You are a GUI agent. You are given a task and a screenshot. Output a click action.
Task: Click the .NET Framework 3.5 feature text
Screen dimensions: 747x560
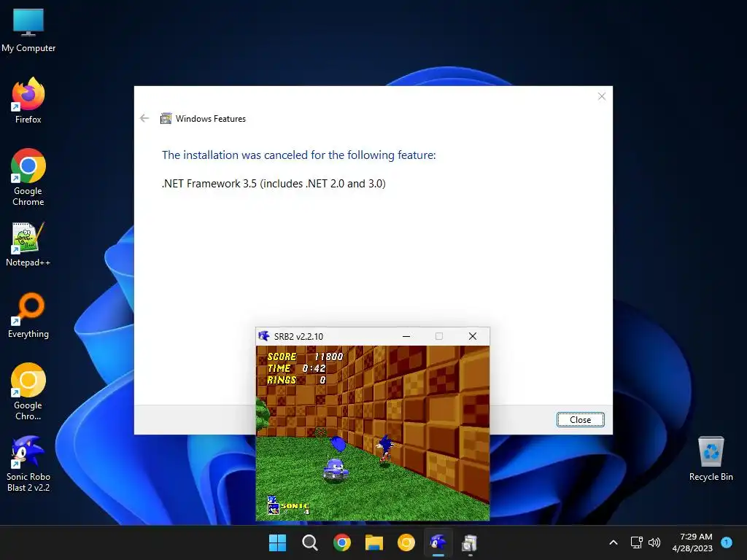pyautogui.click(x=274, y=184)
